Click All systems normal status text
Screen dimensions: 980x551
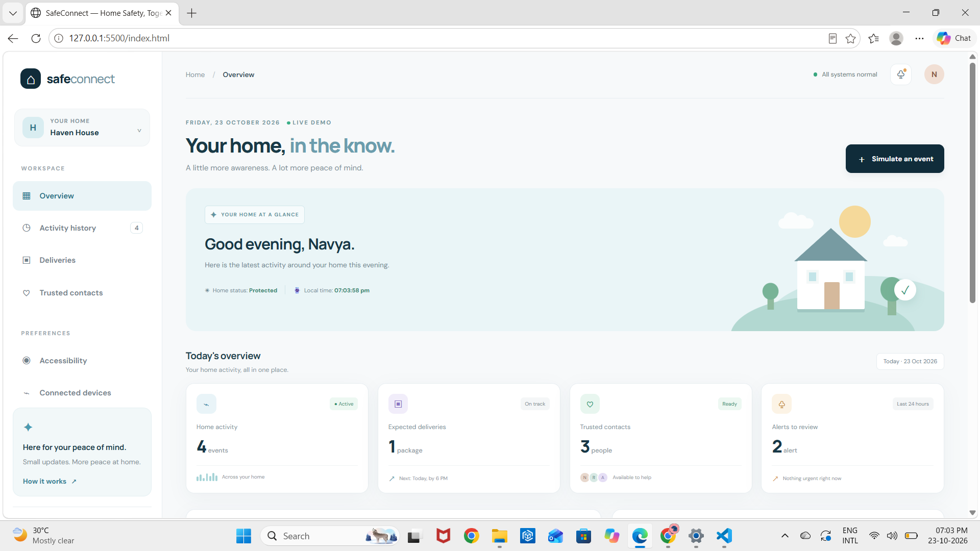(849, 74)
